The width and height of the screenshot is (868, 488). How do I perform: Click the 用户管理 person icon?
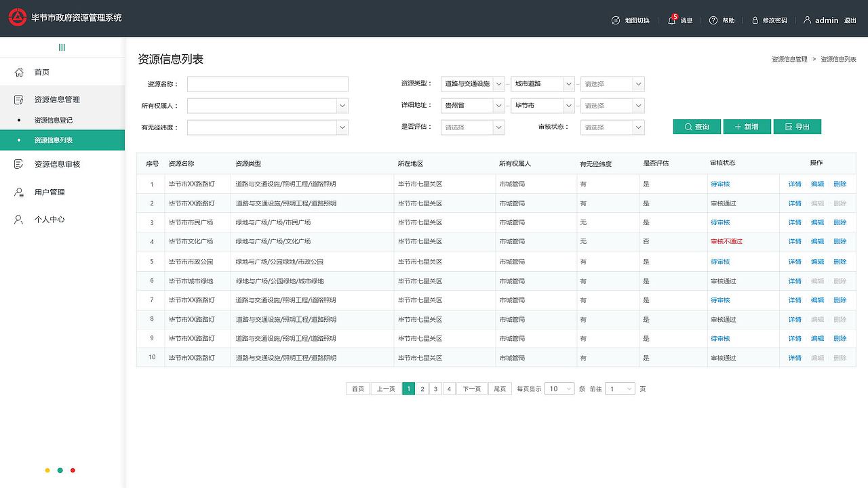[19, 192]
